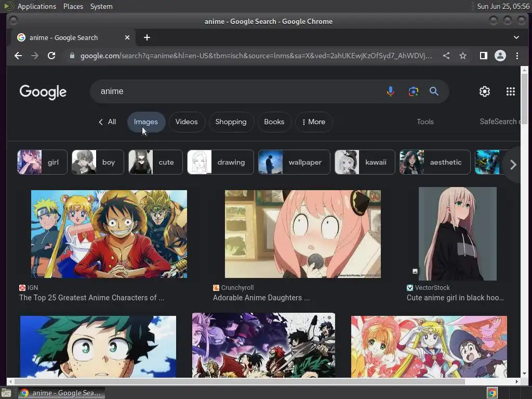Share this page using the share icon
The image size is (532, 399).
pyautogui.click(x=446, y=56)
